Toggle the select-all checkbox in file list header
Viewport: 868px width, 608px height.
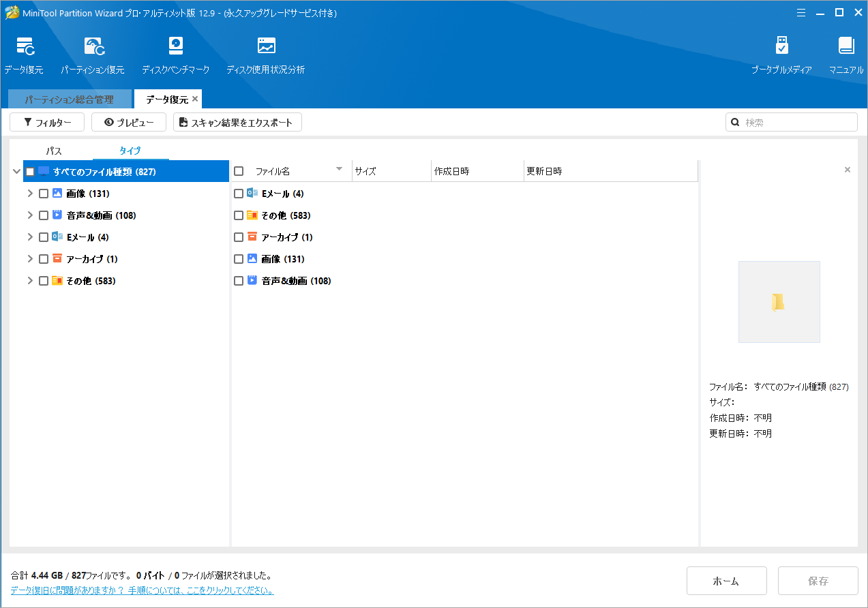(x=239, y=171)
